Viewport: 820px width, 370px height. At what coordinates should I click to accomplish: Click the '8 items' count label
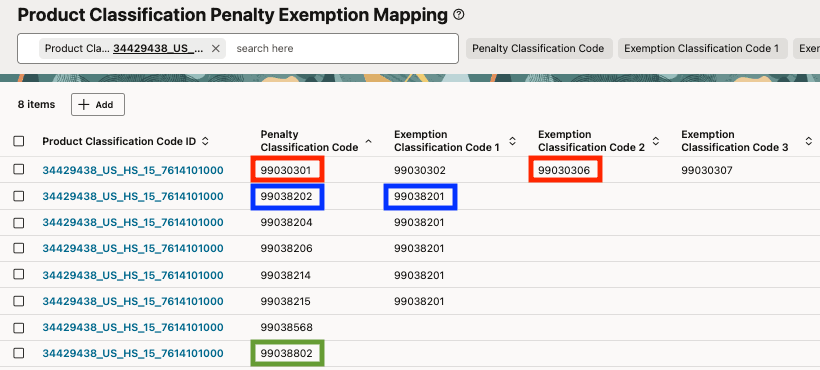(x=36, y=105)
